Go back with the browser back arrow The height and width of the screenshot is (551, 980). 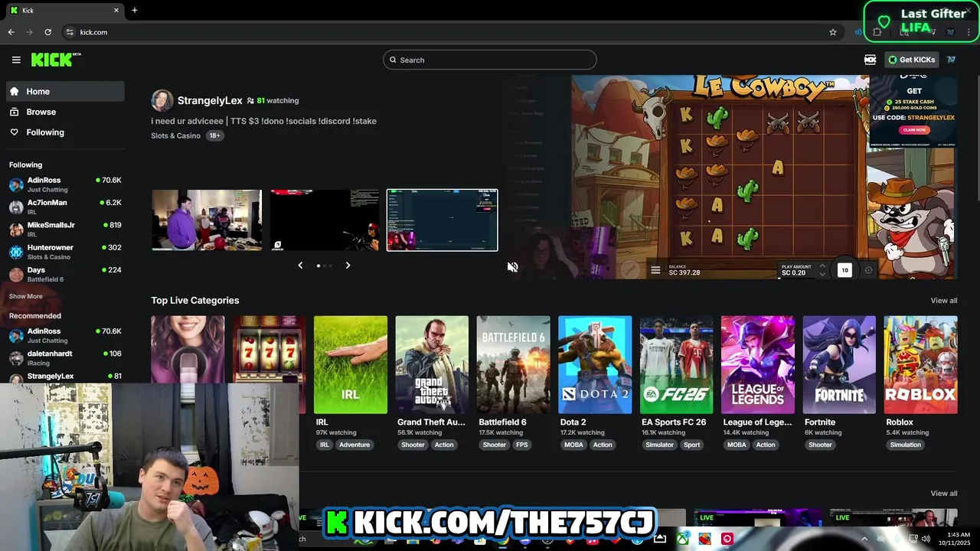click(11, 32)
